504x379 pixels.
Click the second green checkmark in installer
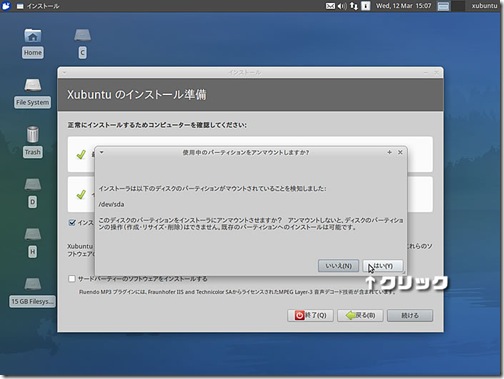pyautogui.click(x=81, y=194)
